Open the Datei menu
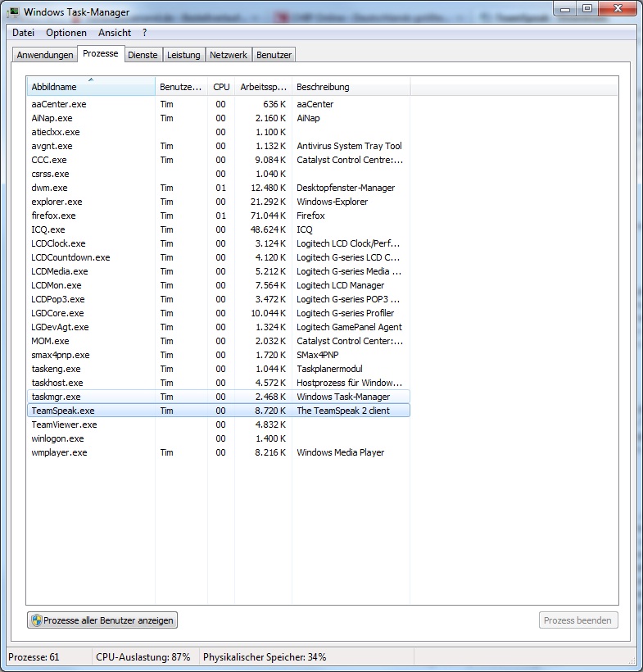 click(x=23, y=33)
